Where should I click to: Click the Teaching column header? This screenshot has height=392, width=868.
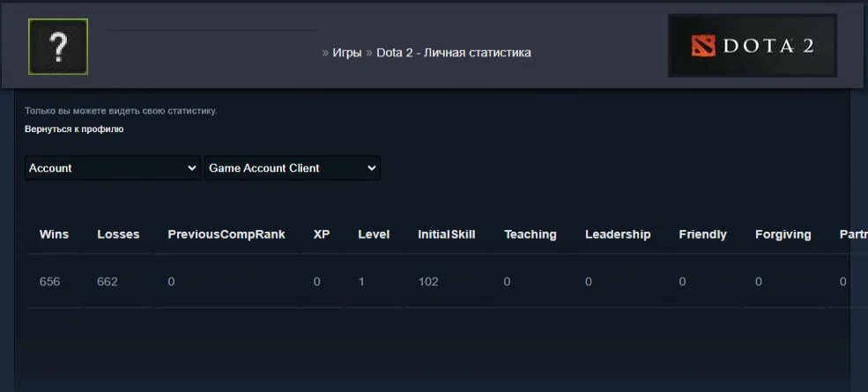point(530,234)
